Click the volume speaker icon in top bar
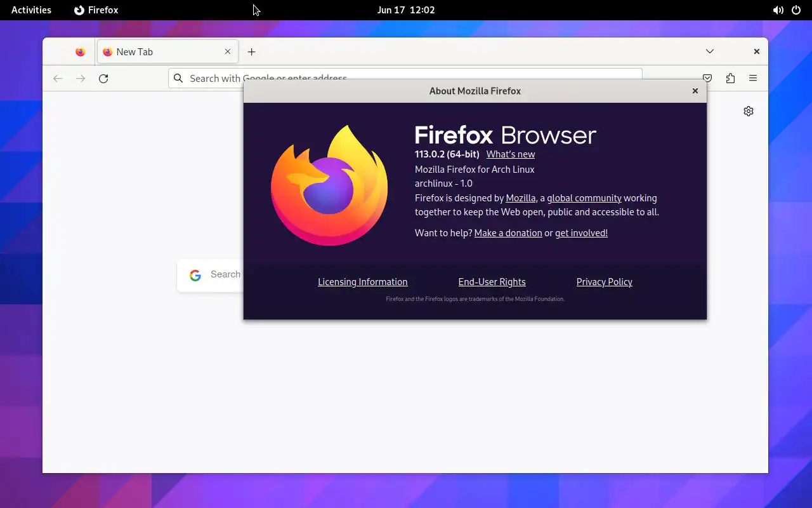This screenshot has width=812, height=508. (778, 10)
